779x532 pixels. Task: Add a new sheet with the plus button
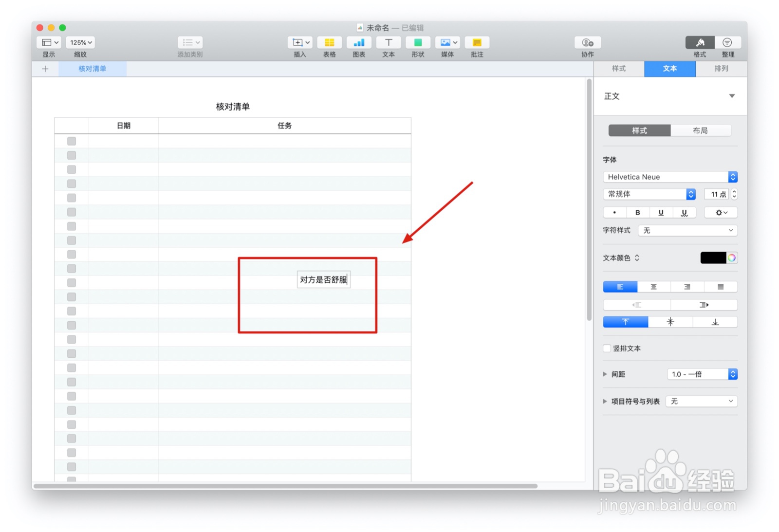(45, 69)
